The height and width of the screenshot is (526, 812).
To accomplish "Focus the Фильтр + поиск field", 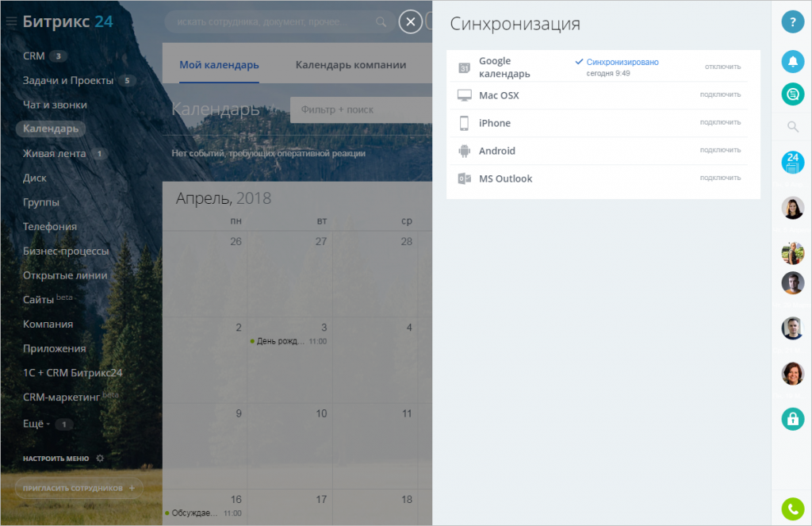I will (361, 109).
